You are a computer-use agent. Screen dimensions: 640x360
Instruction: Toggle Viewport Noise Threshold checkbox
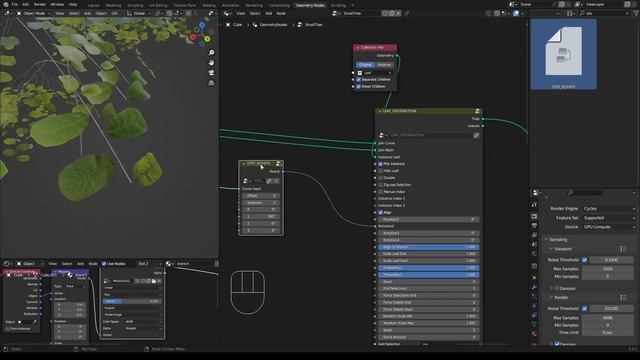point(584,260)
